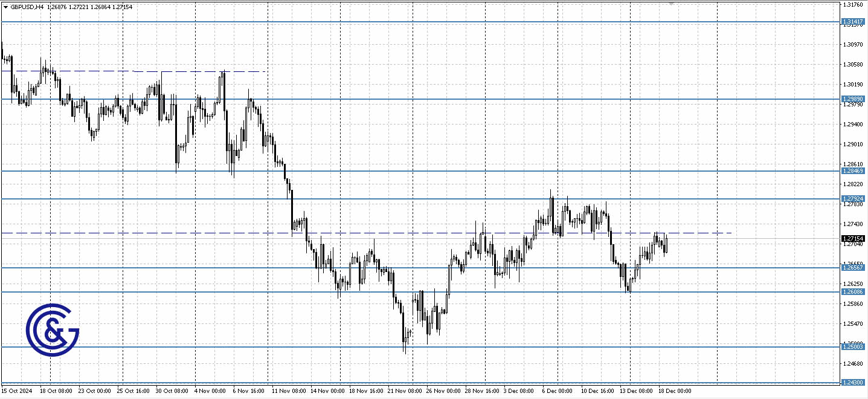Select the 1.25003 support price tag
This screenshot has width=868, height=399.
(853, 346)
